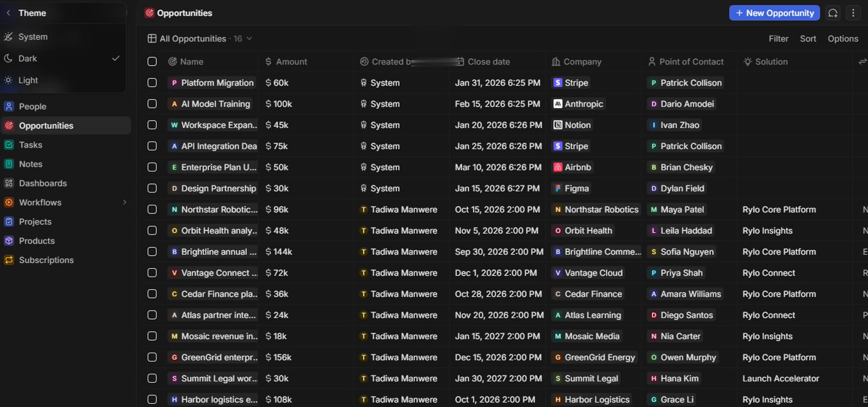868x407 pixels.
Task: Click the column settings icon at header right
Action: (x=863, y=62)
